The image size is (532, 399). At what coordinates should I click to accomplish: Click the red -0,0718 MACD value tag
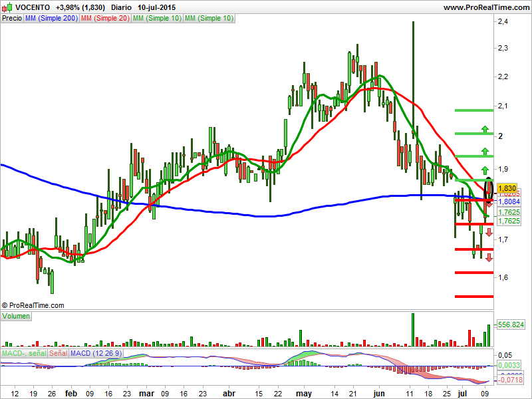click(x=510, y=380)
